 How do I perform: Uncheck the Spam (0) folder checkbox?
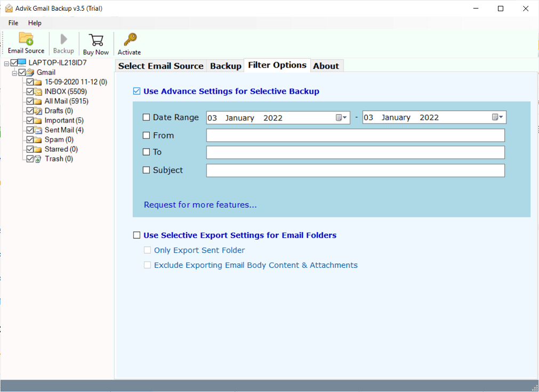(x=30, y=140)
